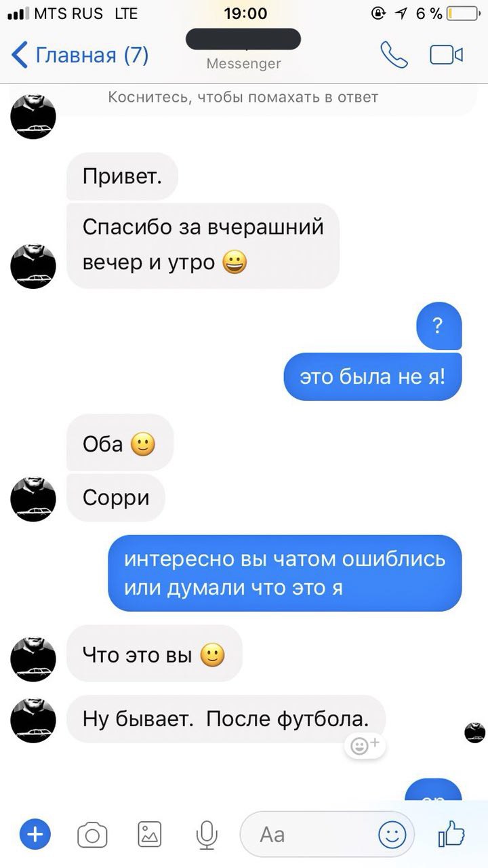
Task: Tap the 'это была не я!' sent message
Action: pyautogui.click(x=373, y=376)
